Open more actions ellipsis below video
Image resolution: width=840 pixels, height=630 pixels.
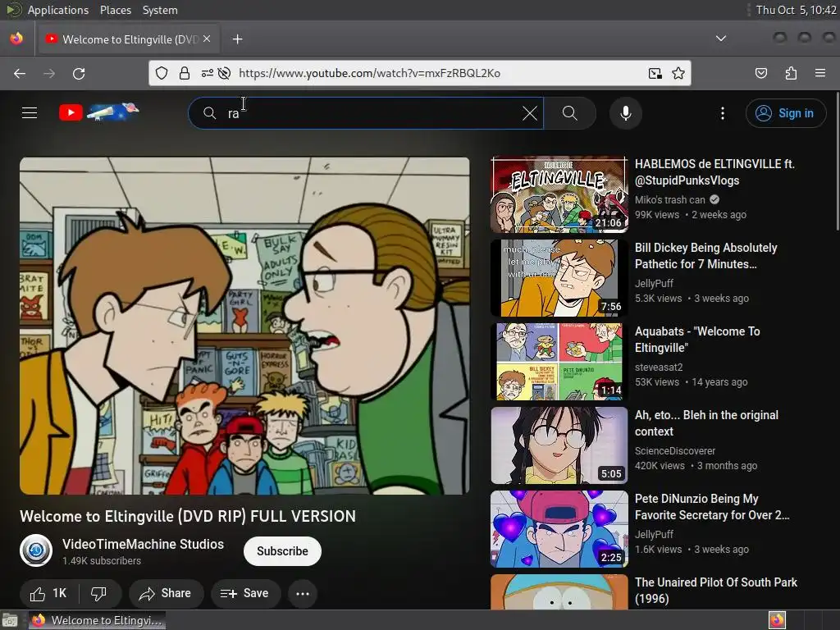pos(303,594)
